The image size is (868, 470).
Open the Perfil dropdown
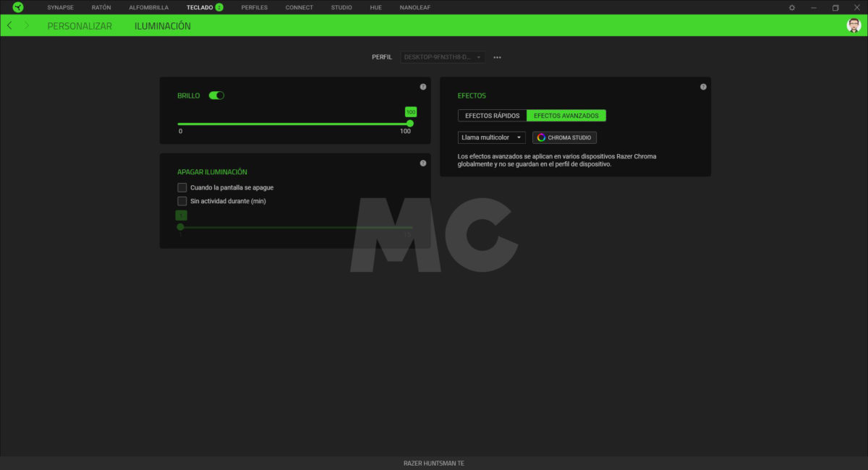point(443,57)
